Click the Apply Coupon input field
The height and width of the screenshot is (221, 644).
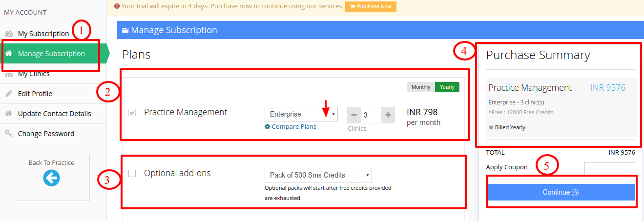click(x=610, y=168)
